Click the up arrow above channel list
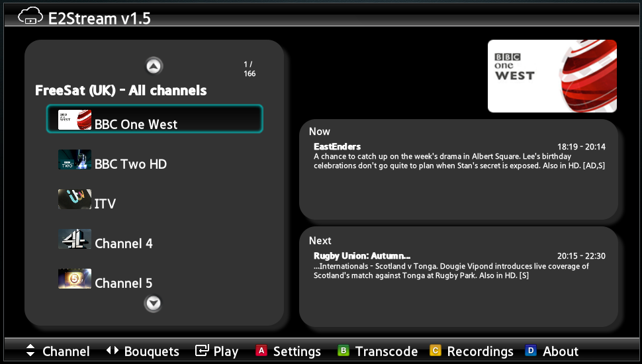This screenshot has width=642, height=364. (154, 66)
